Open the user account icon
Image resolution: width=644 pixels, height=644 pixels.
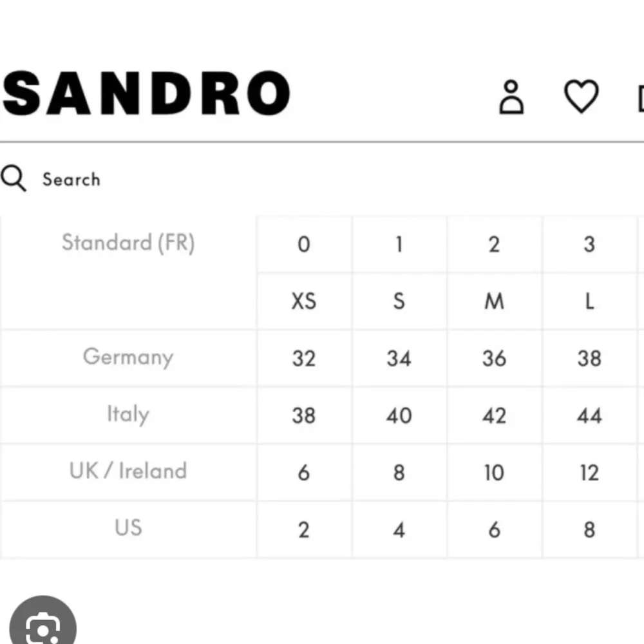512,97
